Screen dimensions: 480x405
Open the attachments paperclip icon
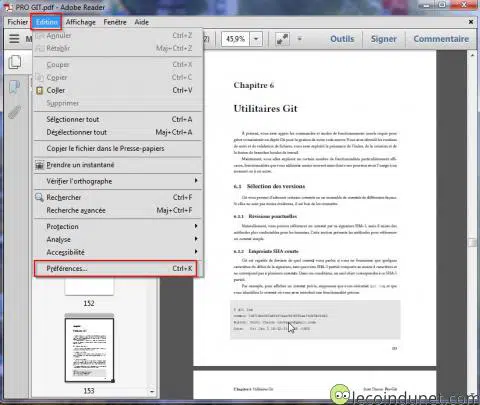point(15,112)
